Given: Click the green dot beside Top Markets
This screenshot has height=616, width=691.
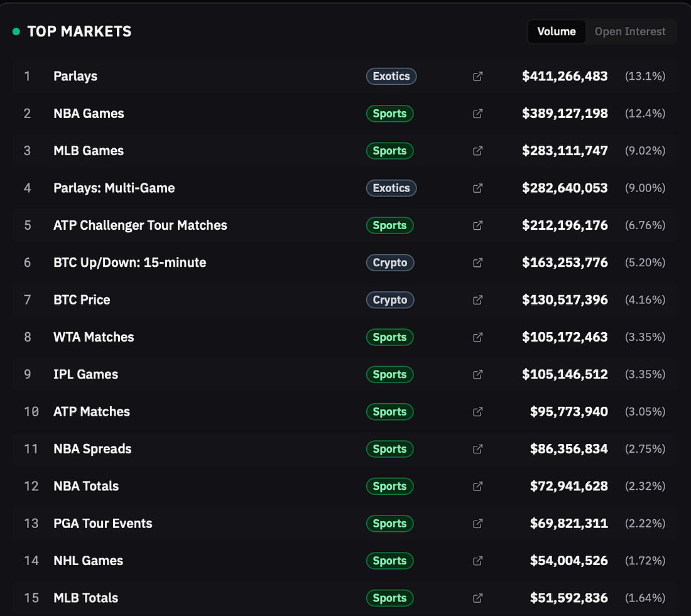Looking at the screenshot, I should (16, 32).
